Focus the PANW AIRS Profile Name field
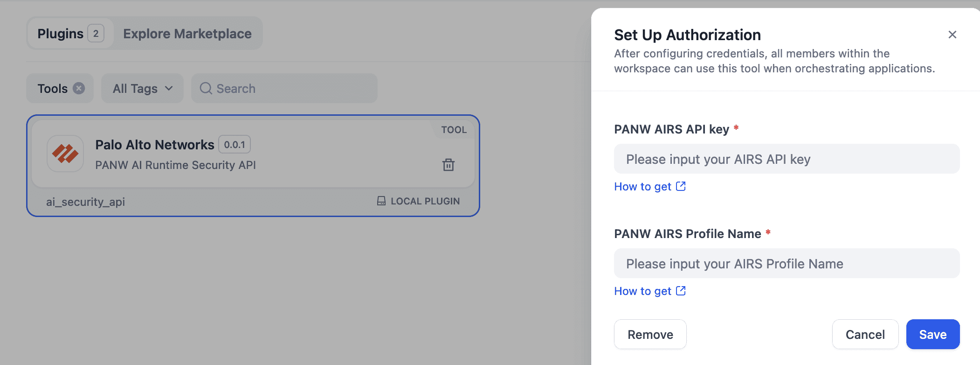The width and height of the screenshot is (980, 365). [x=787, y=264]
